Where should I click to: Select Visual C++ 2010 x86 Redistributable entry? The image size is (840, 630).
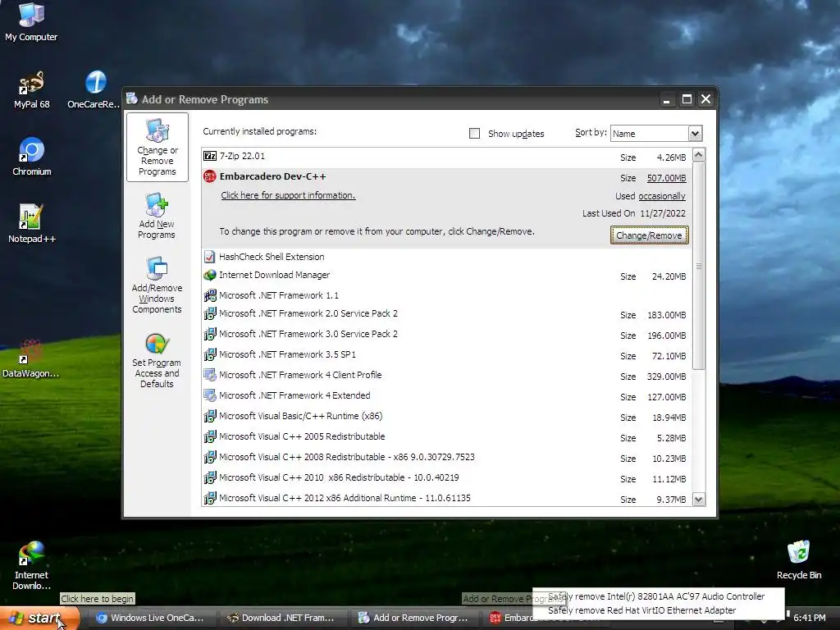(x=447, y=478)
